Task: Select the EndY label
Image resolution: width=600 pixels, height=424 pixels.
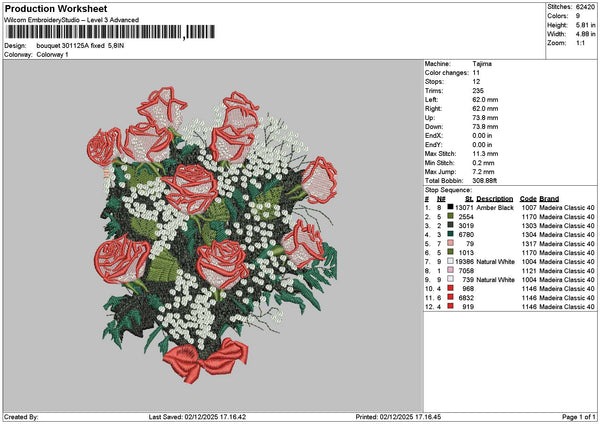Action: click(434, 145)
